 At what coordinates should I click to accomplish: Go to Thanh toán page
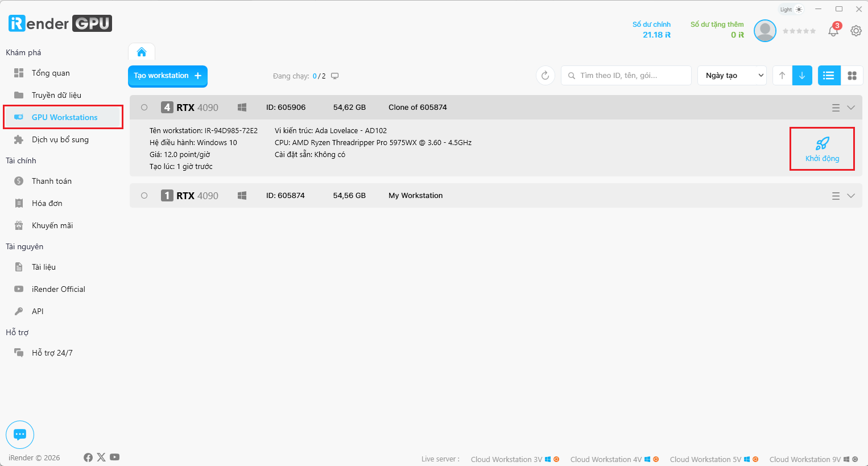pos(51,181)
